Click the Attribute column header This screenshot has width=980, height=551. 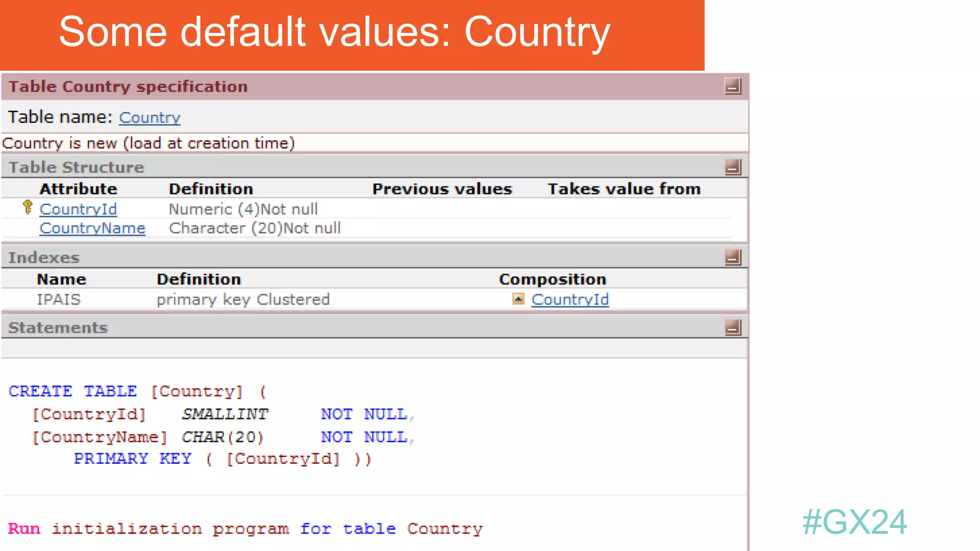pyautogui.click(x=78, y=189)
